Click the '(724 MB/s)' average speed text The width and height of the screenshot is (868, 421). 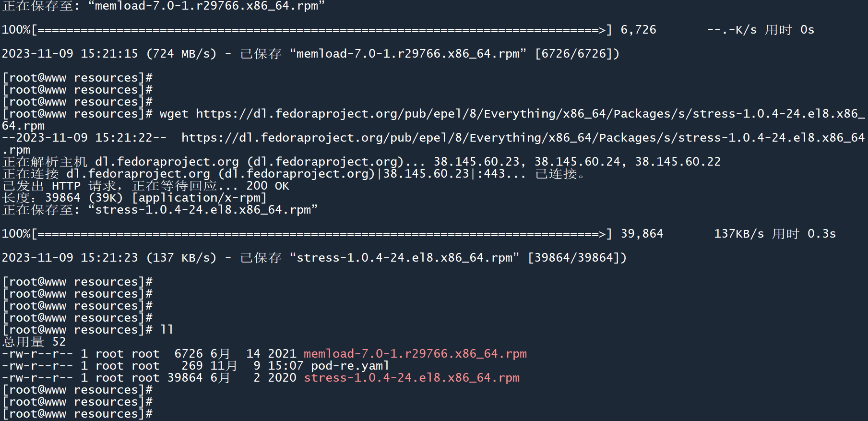(181, 54)
